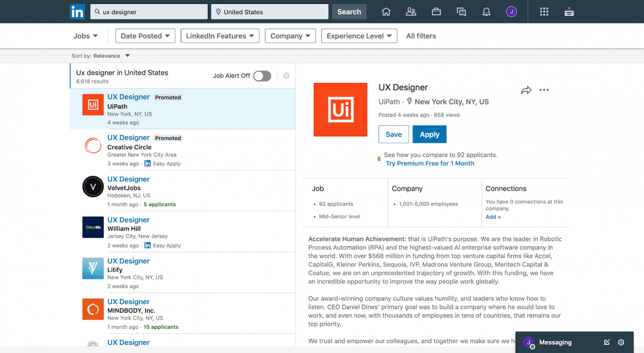Open the All filters menu
The height and width of the screenshot is (353, 644).
(421, 36)
